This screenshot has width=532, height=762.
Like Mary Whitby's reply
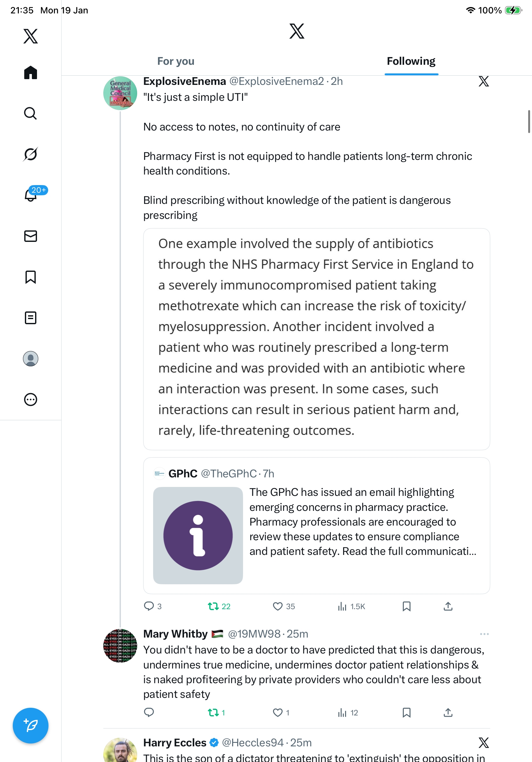[x=277, y=713]
